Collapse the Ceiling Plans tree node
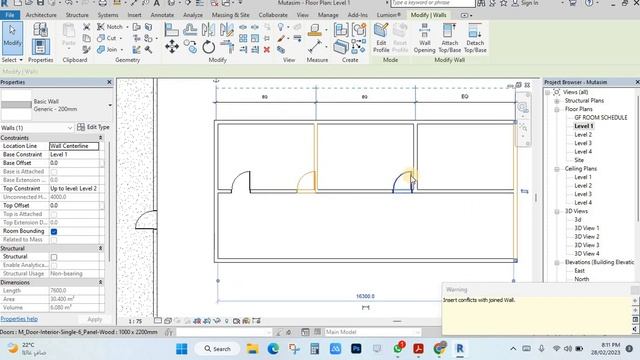The height and width of the screenshot is (360, 640). pyautogui.click(x=557, y=169)
